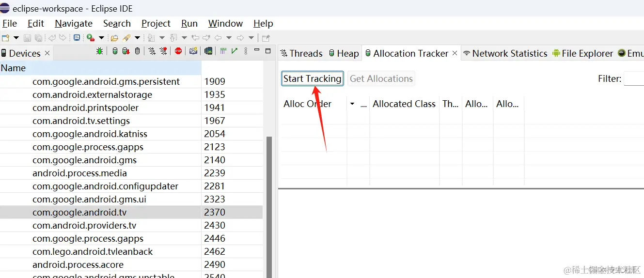The height and width of the screenshot is (278, 644).
Task: Open the Search icon dropdown arrow
Action: click(137, 38)
